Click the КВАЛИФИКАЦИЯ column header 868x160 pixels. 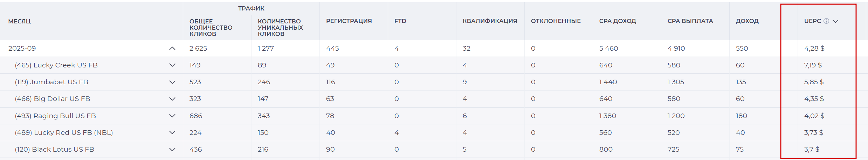[x=490, y=21]
